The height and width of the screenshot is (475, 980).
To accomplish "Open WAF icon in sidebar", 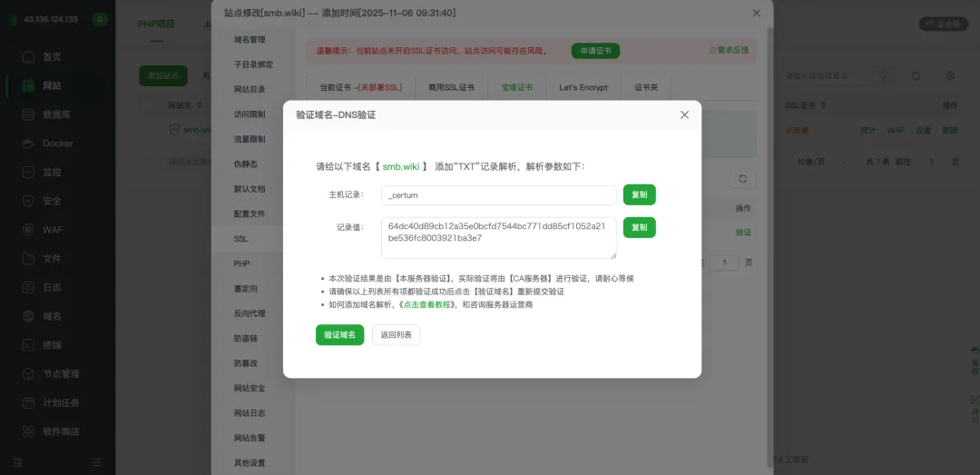I will coord(27,230).
